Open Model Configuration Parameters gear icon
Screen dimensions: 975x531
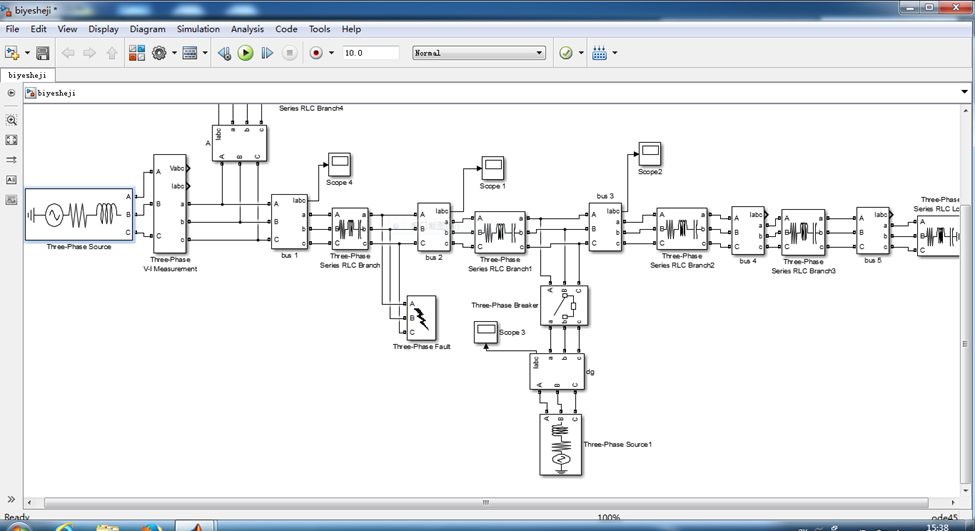click(159, 53)
